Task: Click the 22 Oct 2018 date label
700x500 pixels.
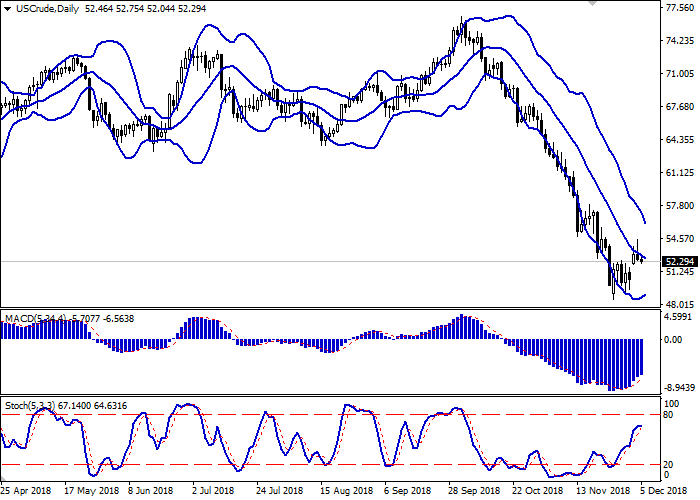Action: pos(538,491)
